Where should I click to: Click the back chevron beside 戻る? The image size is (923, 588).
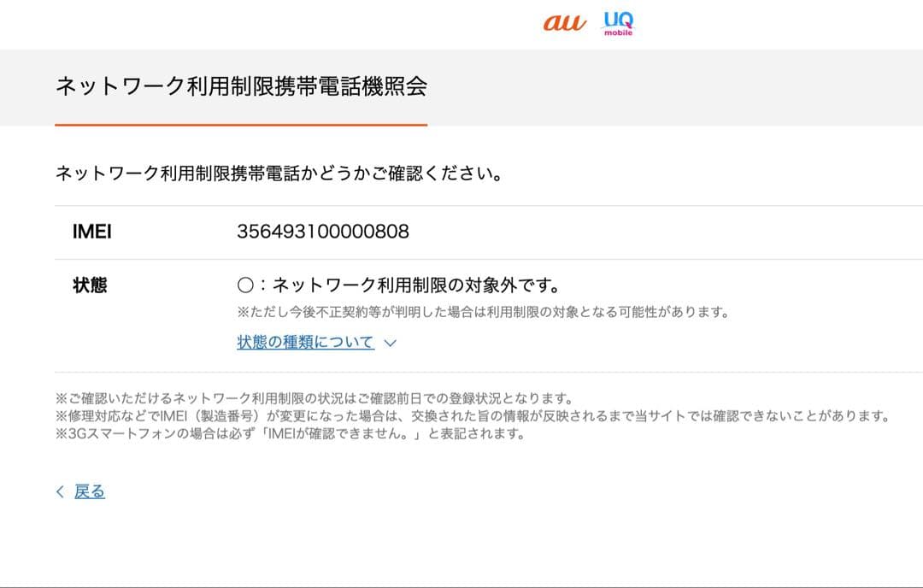60,491
